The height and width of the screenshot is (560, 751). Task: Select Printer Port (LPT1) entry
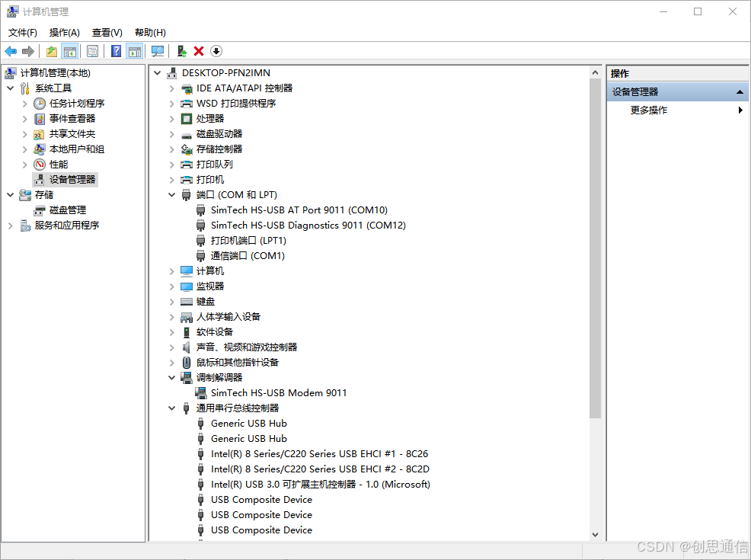[248, 241]
